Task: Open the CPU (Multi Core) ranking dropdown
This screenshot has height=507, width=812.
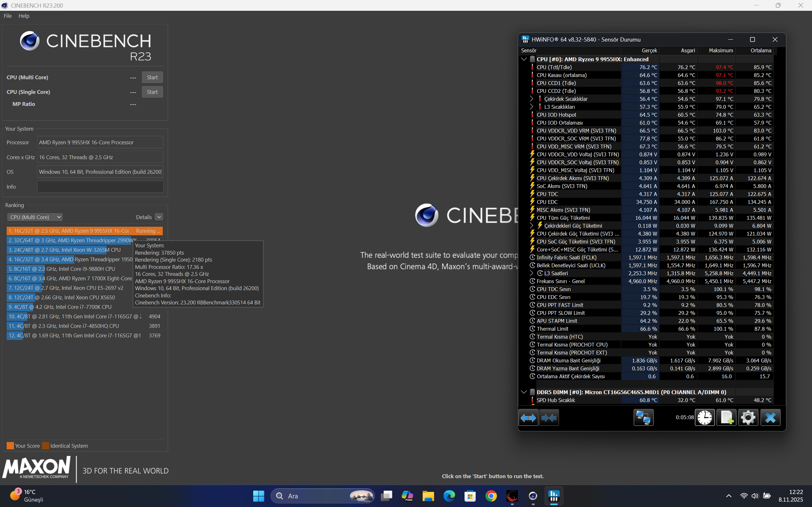Action: (x=35, y=217)
